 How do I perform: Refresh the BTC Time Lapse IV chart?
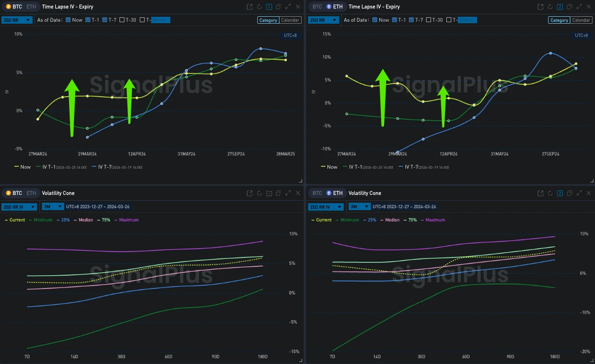pos(260,7)
